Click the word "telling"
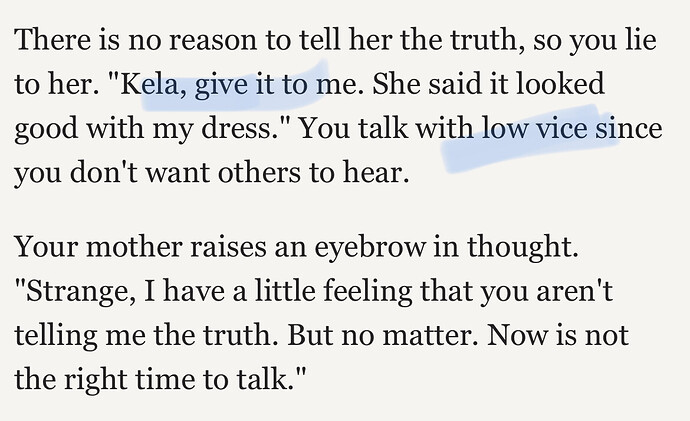The height and width of the screenshot is (421, 690). (x=56, y=337)
